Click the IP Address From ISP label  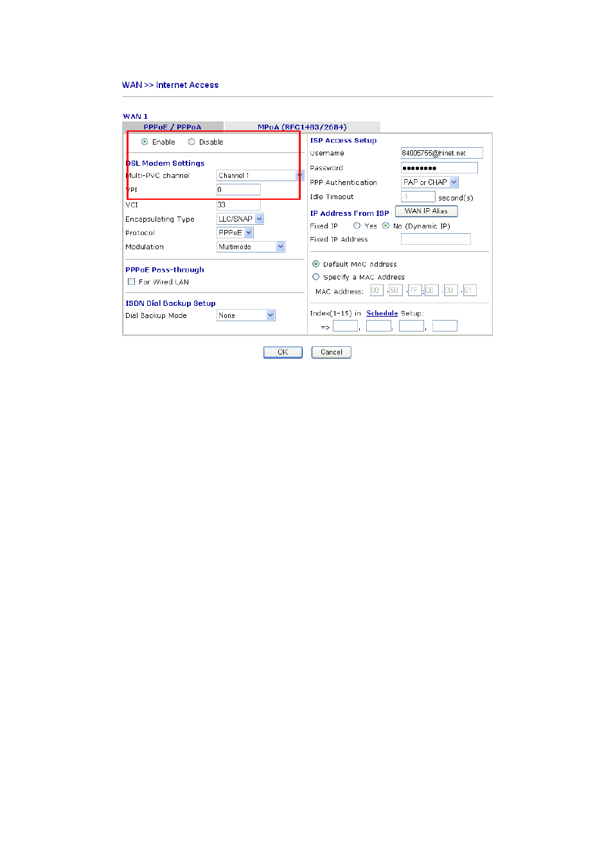[349, 213]
